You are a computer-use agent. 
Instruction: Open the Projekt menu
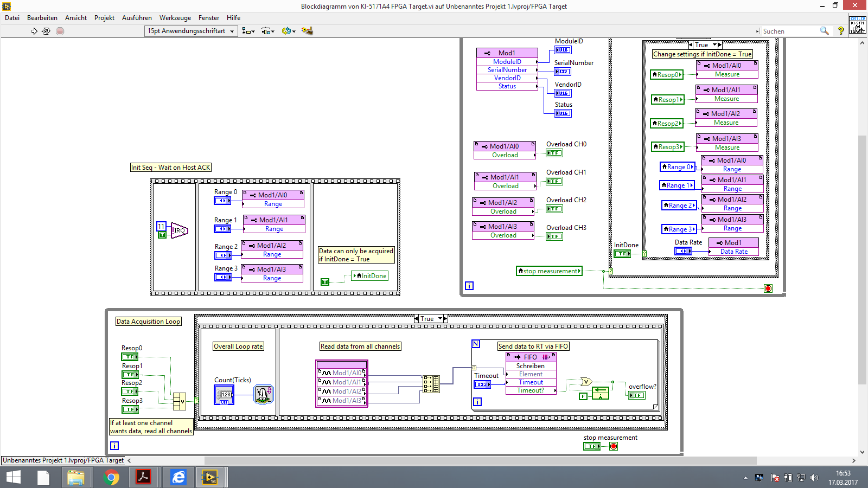coord(104,18)
